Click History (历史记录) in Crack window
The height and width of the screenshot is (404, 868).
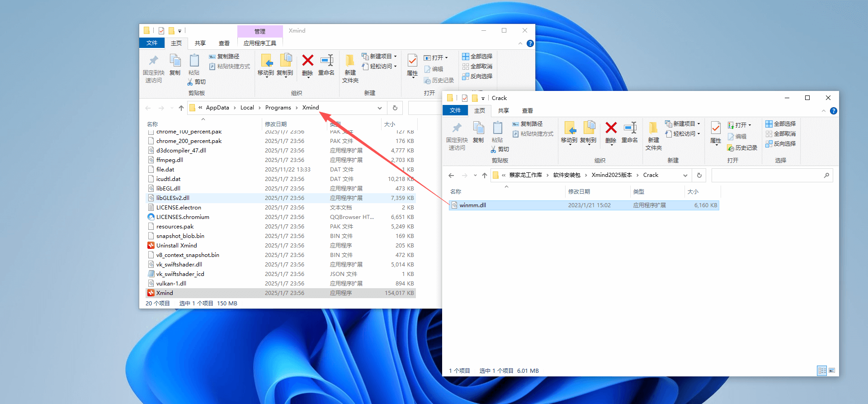click(742, 148)
